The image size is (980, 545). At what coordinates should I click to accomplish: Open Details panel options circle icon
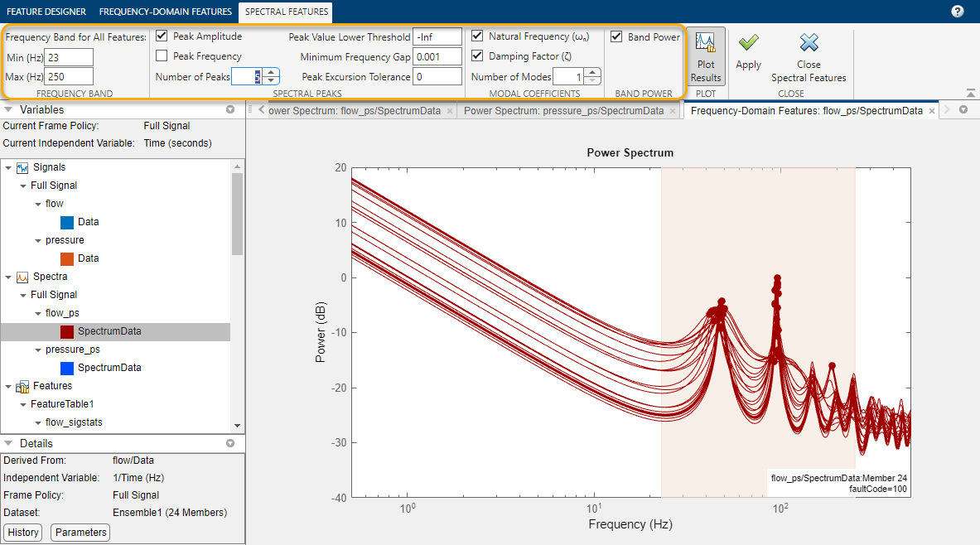click(x=230, y=443)
